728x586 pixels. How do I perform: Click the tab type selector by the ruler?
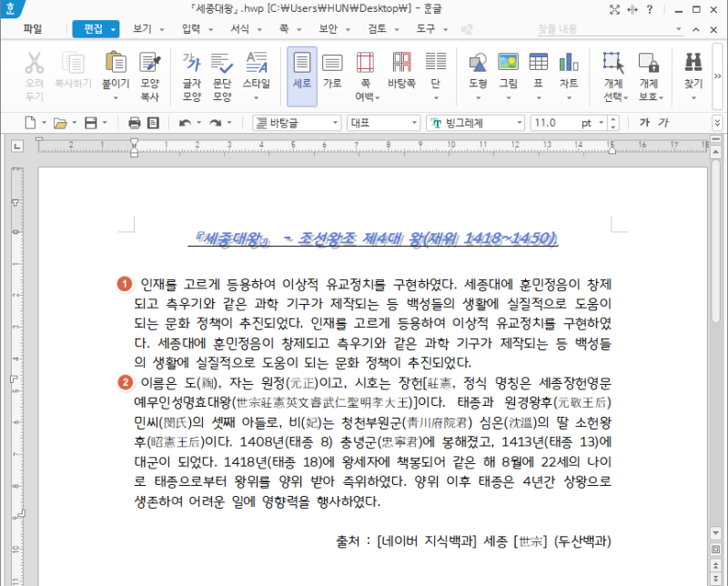[17, 146]
